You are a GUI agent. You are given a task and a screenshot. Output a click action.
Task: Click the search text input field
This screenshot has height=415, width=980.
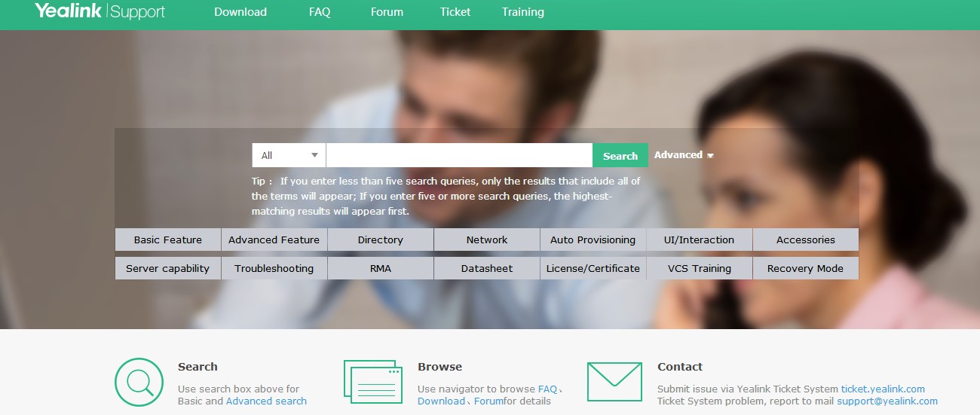459,155
